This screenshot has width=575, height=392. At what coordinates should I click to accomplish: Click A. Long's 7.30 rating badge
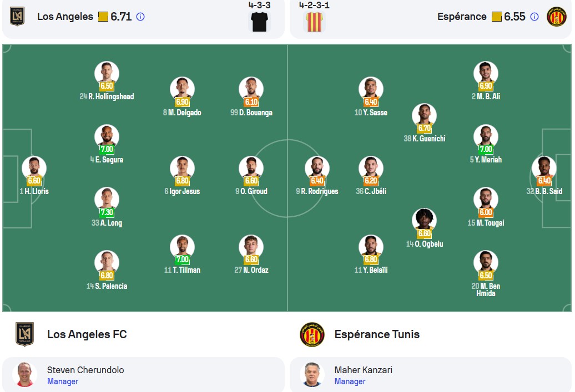pyautogui.click(x=107, y=212)
